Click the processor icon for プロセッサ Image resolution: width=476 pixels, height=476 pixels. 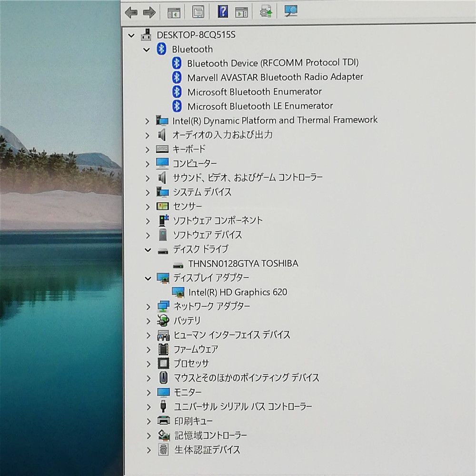[163, 363]
